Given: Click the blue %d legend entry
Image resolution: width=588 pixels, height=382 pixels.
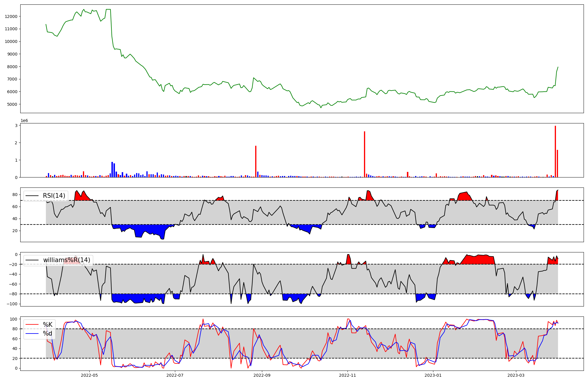Looking at the screenshot, I should 47,334.
